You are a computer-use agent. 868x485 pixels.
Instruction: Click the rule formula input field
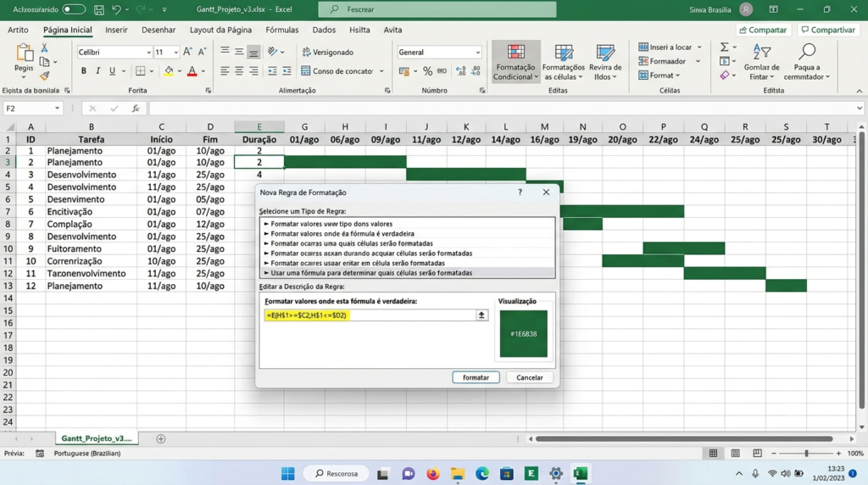(370, 315)
